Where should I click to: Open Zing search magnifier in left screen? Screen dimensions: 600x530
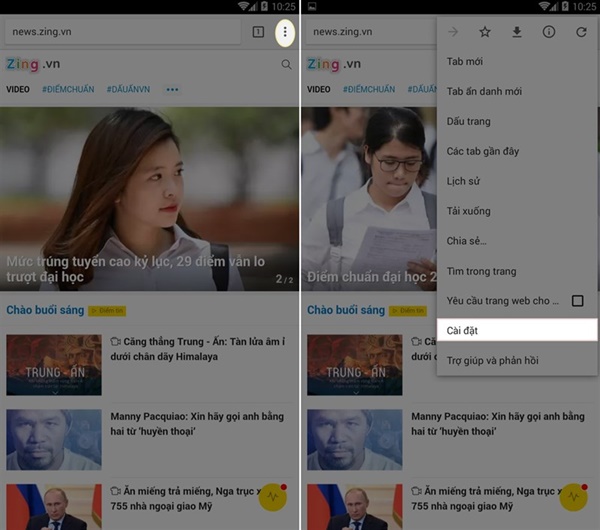click(286, 64)
